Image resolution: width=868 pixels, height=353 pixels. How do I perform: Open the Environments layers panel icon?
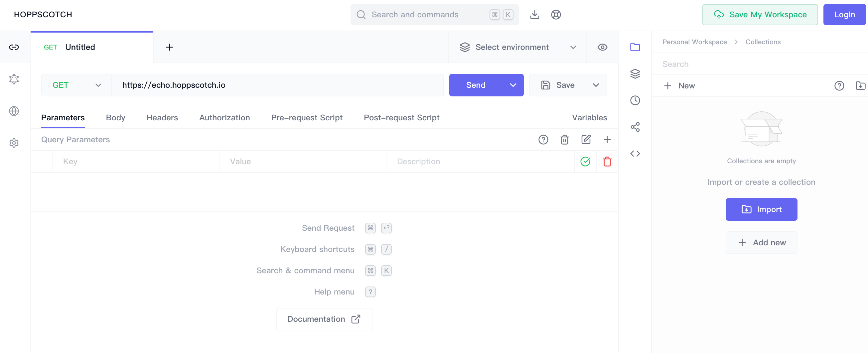[635, 74]
